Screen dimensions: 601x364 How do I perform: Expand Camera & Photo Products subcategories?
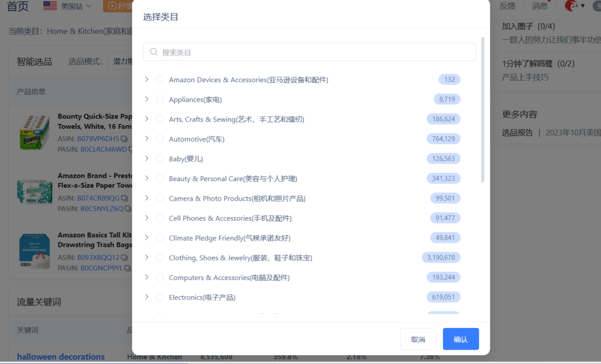coord(147,198)
